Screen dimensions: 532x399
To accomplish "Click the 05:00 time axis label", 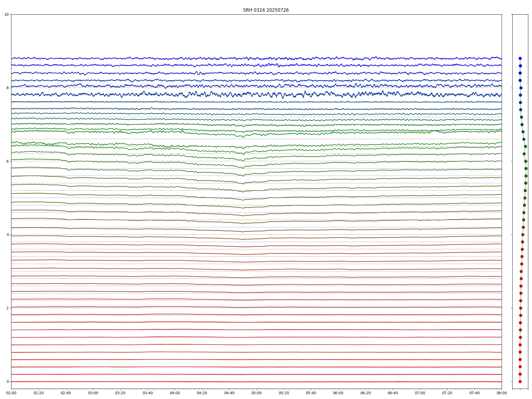I will 256,393.
